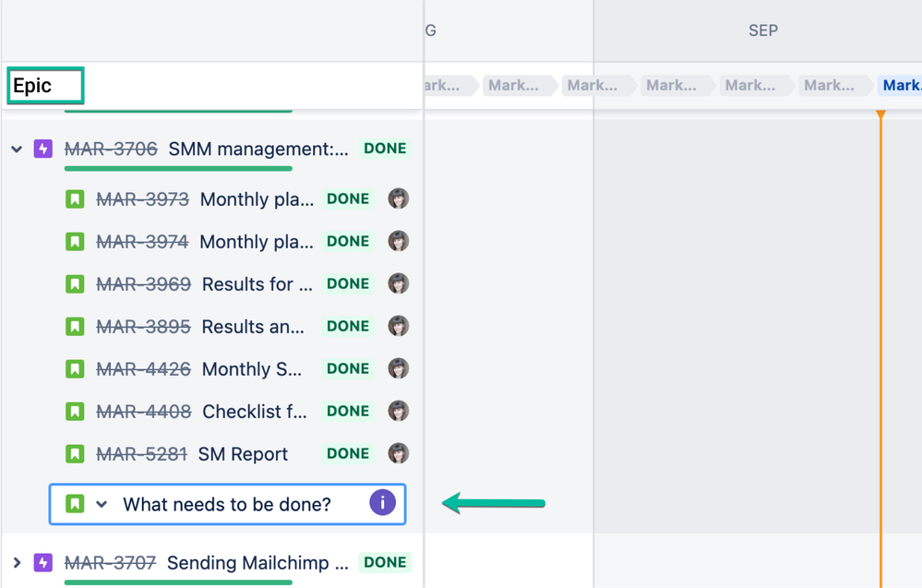Screen dimensions: 922x588
Task: Click DONE status of MAR-5281 SM Report
Action: (348, 453)
